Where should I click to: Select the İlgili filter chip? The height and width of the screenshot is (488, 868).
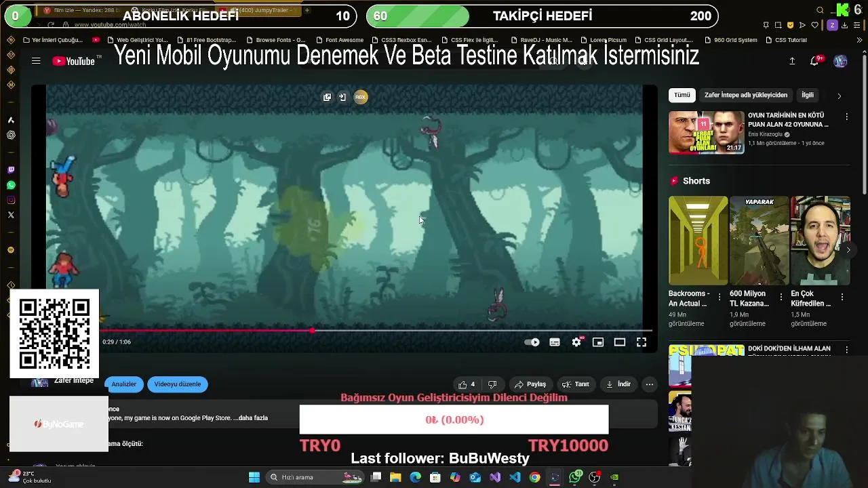pyautogui.click(x=808, y=96)
